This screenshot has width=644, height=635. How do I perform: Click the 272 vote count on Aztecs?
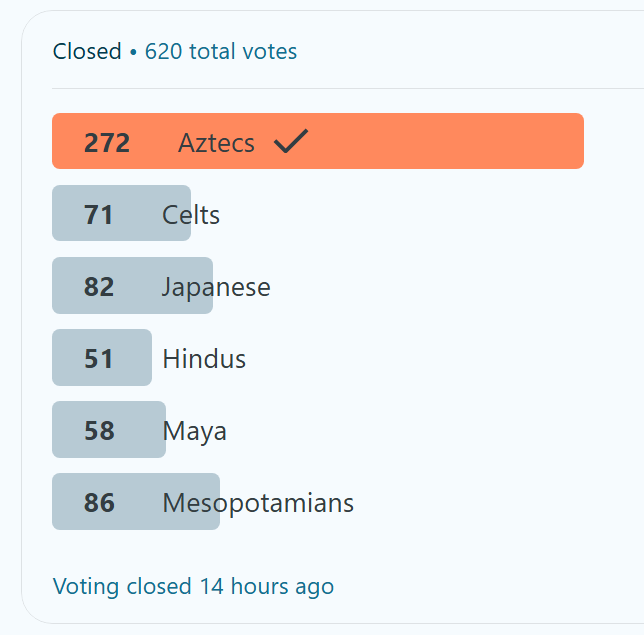tap(107, 143)
